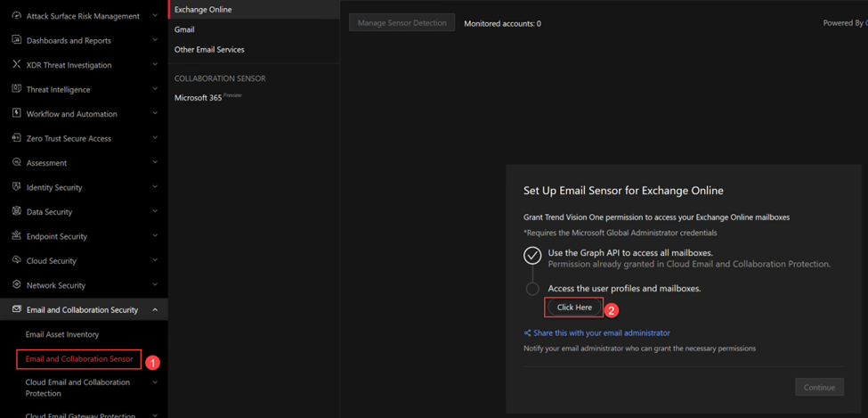Image resolution: width=868 pixels, height=418 pixels.
Task: Click the Powered By label
Action: click(x=842, y=23)
